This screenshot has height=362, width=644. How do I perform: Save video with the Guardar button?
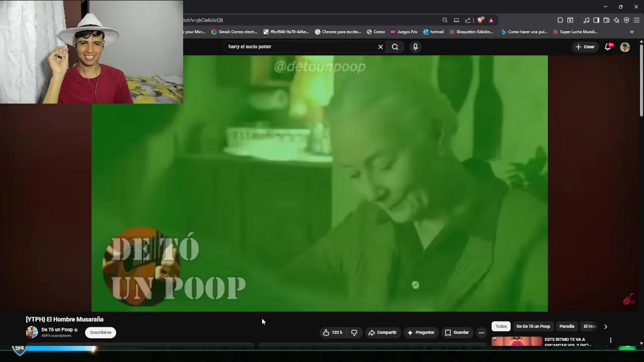(x=457, y=332)
